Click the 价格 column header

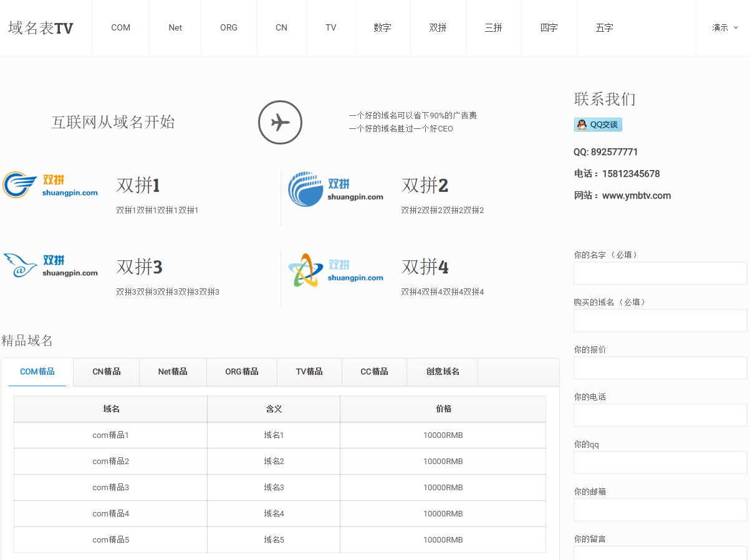pyautogui.click(x=443, y=409)
